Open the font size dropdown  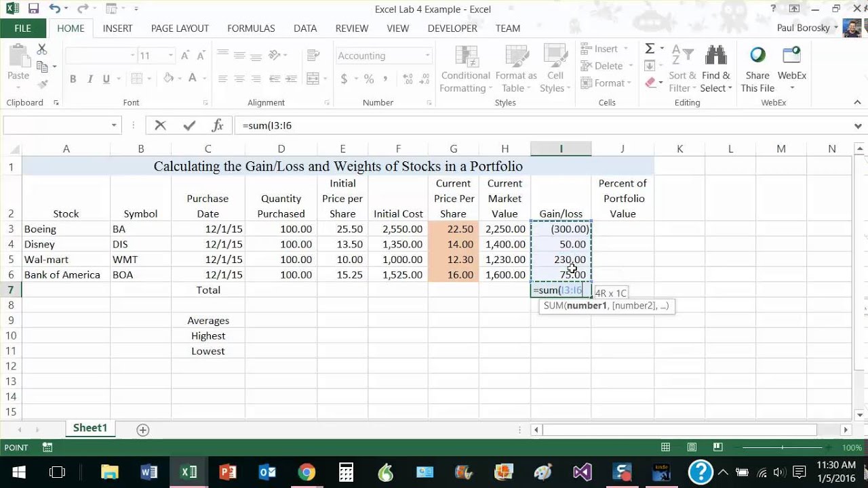click(171, 56)
